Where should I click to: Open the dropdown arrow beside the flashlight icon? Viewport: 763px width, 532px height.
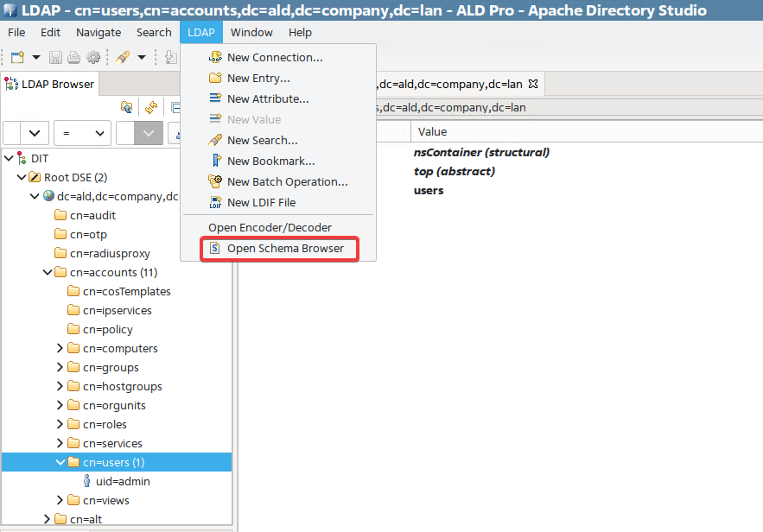coord(142,57)
